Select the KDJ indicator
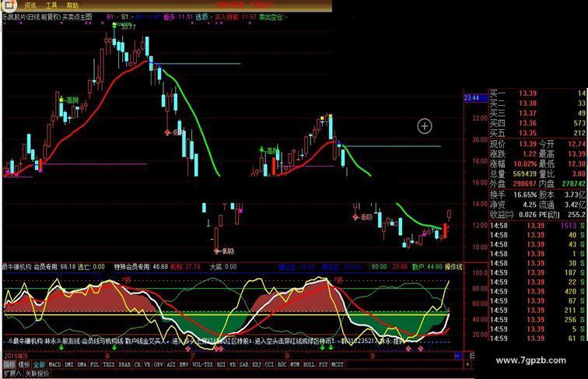 (257, 364)
